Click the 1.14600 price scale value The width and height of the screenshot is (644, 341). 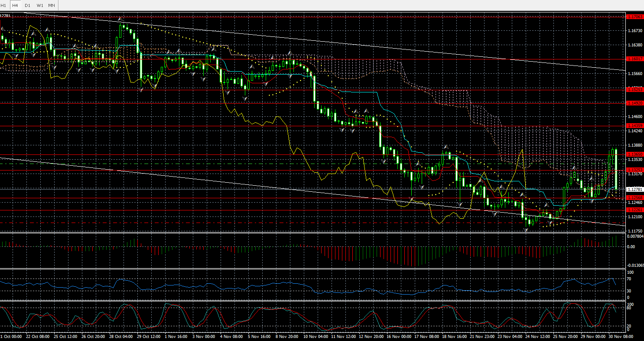[635, 117]
